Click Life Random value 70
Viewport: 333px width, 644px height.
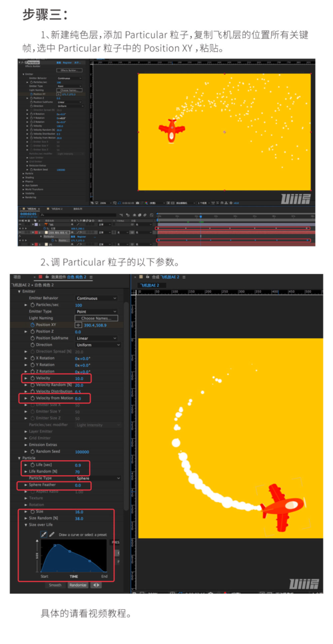[x=77, y=471]
